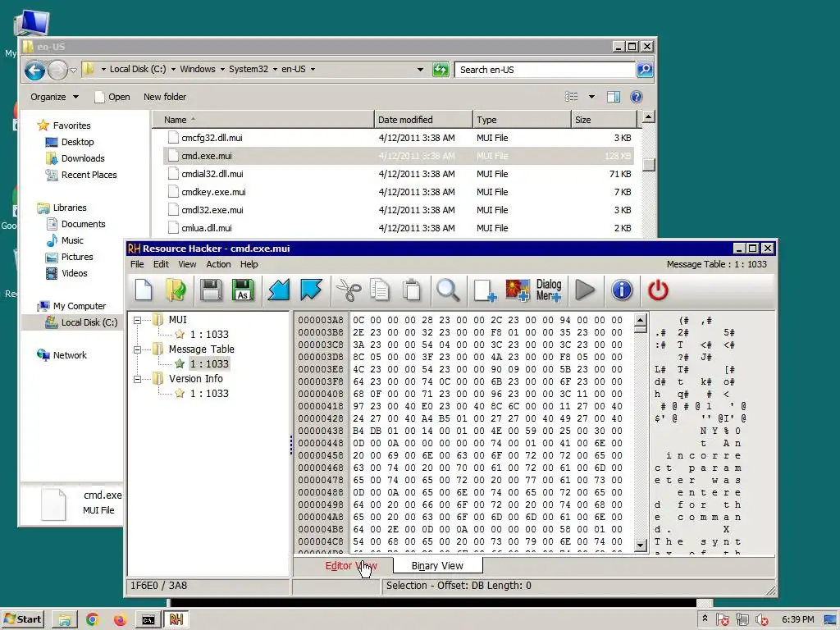Open the Organize dropdown menu

[x=54, y=97]
